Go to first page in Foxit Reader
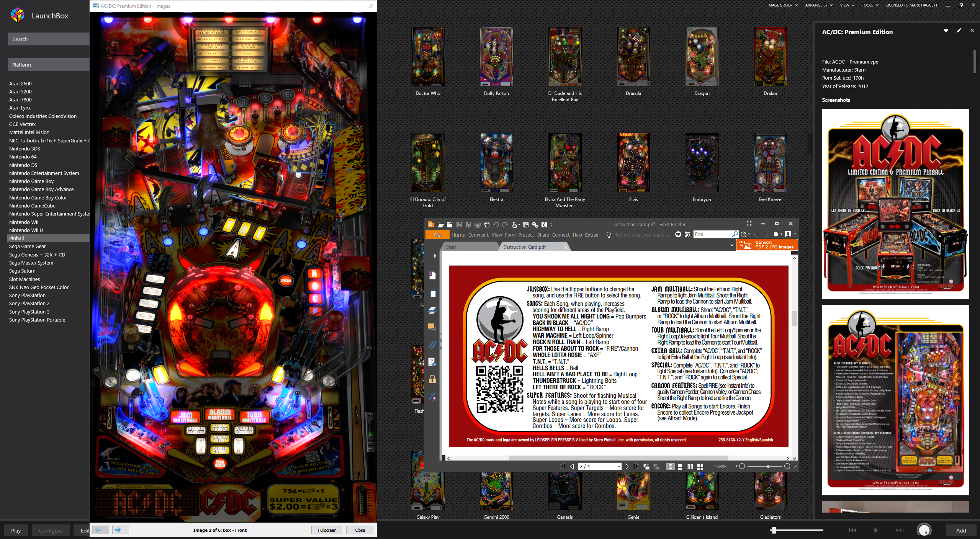Image resolution: width=980 pixels, height=539 pixels. tap(563, 466)
